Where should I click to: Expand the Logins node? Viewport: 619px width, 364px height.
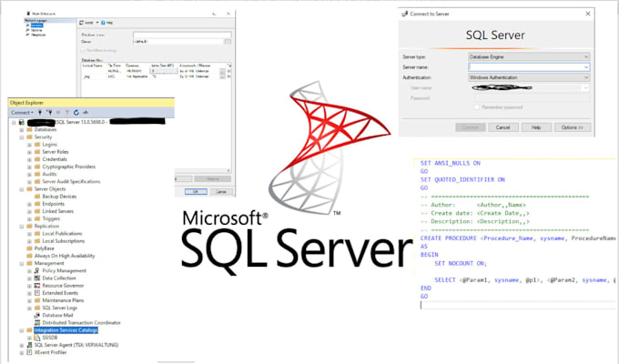[x=29, y=145]
